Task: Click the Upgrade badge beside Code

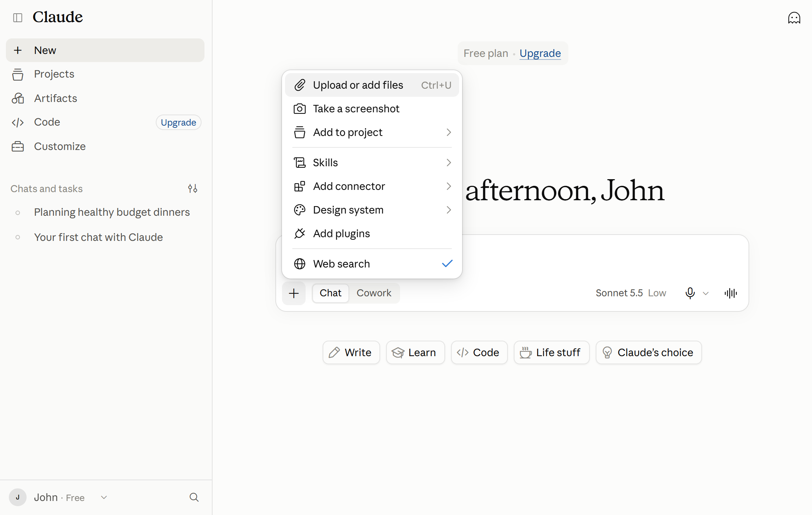Action: tap(178, 122)
